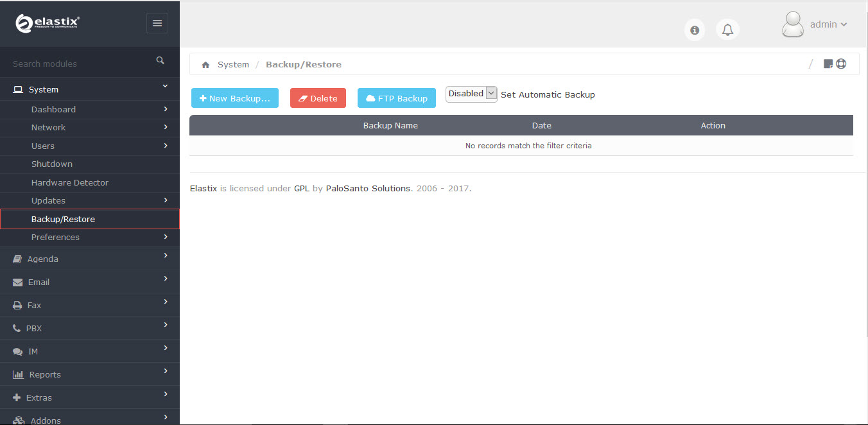Viewport: 868px width, 425px height.
Task: Open the notifications bell icon
Action: pyautogui.click(x=727, y=30)
